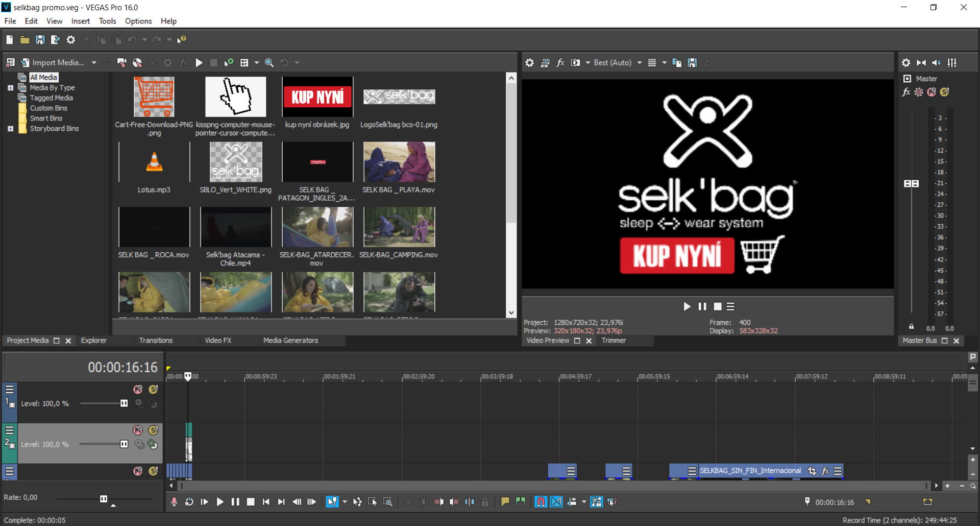
Task: Open a project using the folder icon
Action: tap(24, 40)
